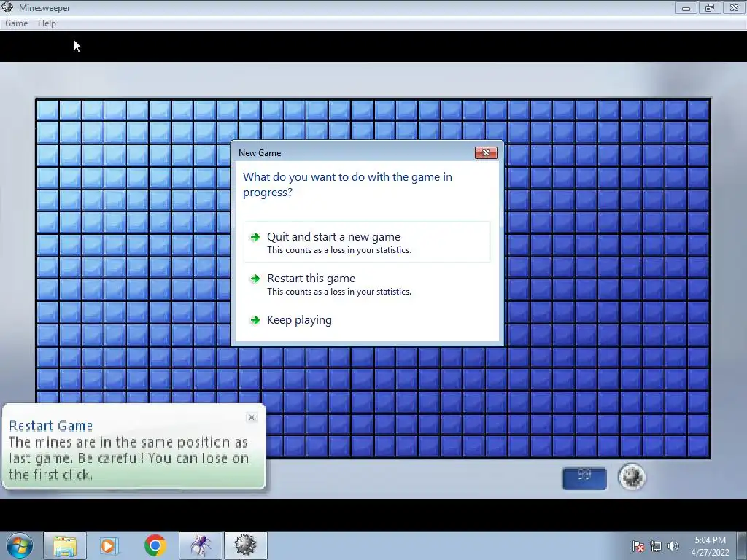The width and height of the screenshot is (747, 560).
Task: Open File Explorer from taskbar
Action: point(65,545)
